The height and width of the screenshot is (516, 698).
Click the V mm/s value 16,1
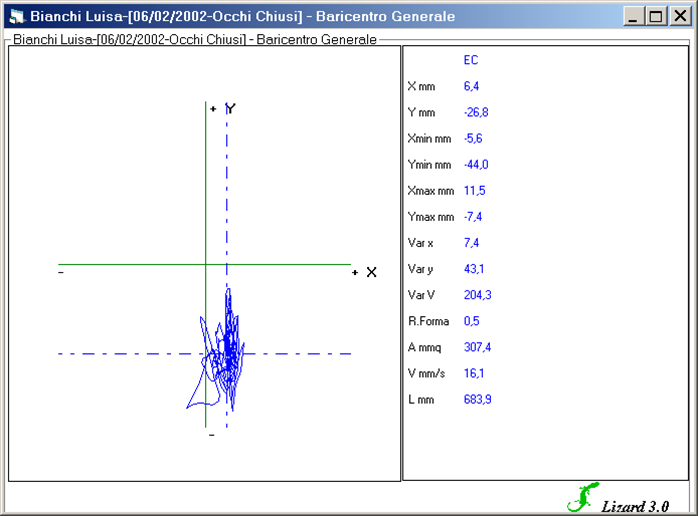click(x=474, y=373)
